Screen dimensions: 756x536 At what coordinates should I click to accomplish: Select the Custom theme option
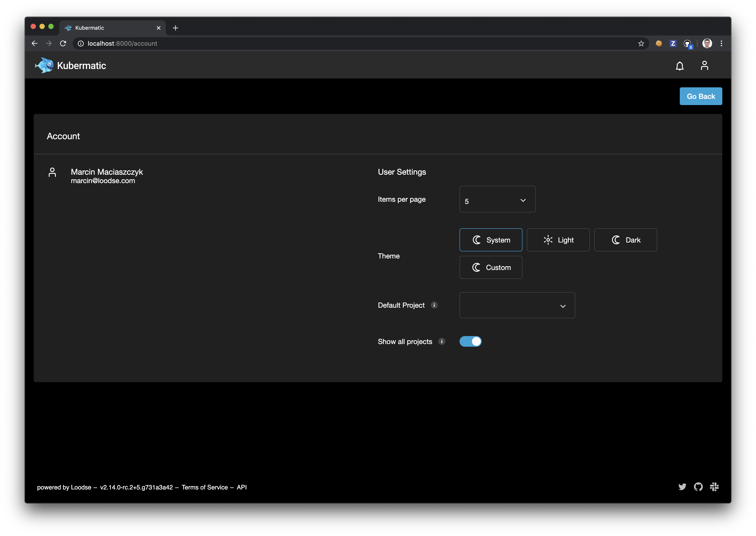491,267
